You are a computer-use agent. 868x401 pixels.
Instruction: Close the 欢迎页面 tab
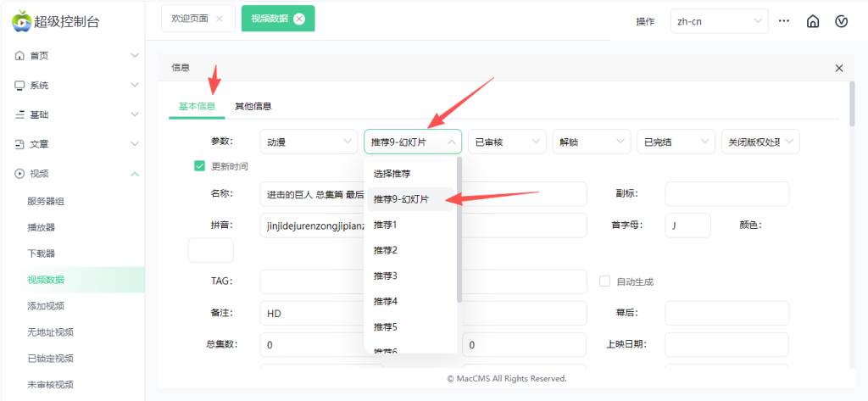click(220, 19)
